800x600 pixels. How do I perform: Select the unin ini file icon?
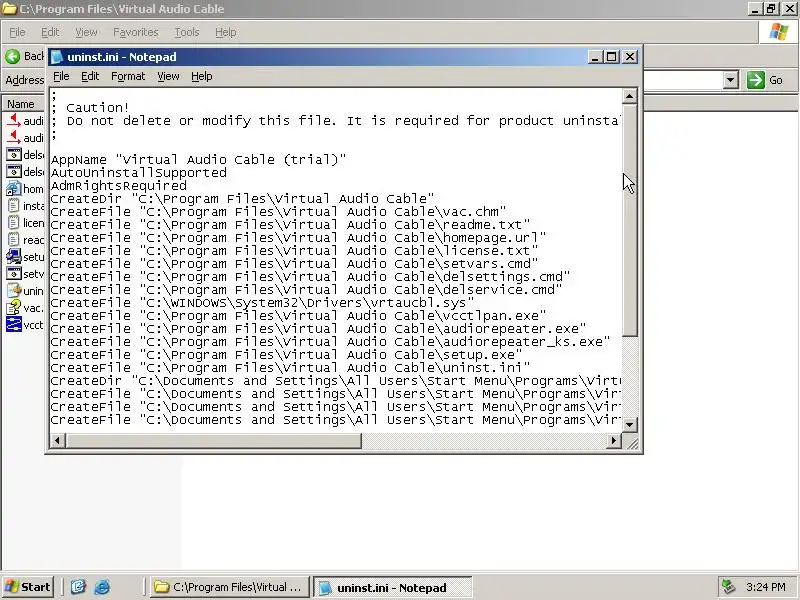tap(14, 291)
